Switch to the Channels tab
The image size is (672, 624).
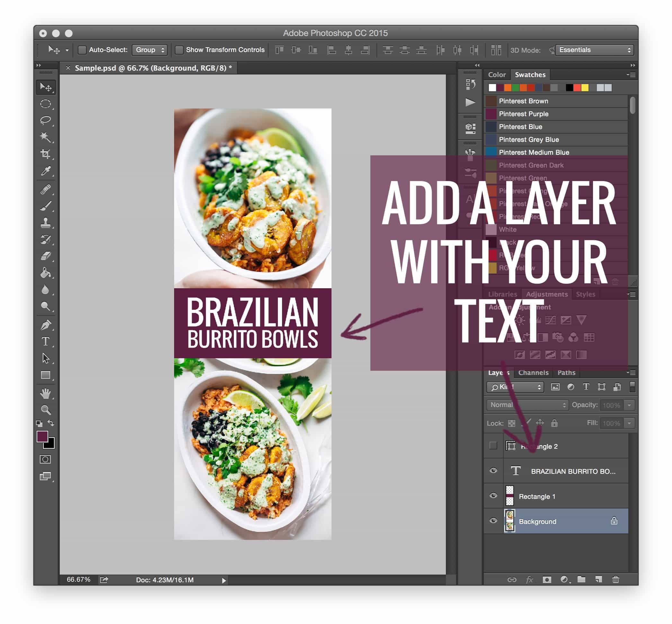click(x=533, y=373)
